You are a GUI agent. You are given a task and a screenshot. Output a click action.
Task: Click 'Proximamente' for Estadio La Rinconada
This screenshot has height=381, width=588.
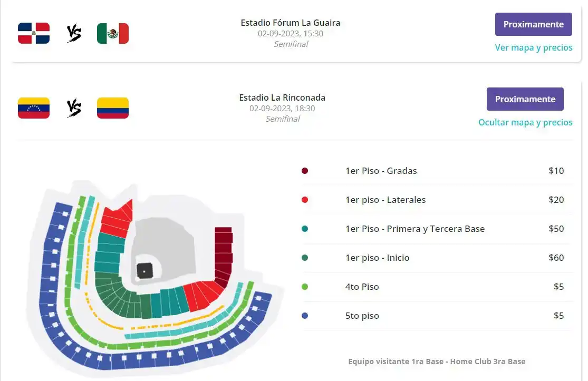525,99
